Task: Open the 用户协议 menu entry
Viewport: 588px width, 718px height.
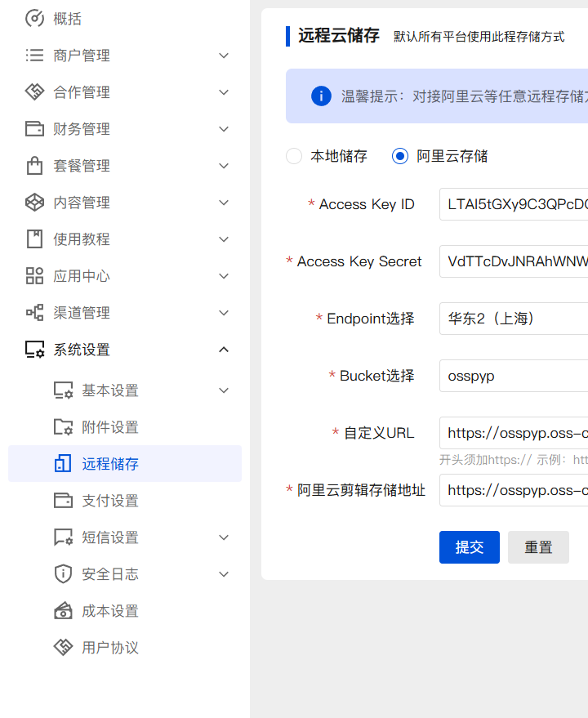Action: pyautogui.click(x=109, y=648)
